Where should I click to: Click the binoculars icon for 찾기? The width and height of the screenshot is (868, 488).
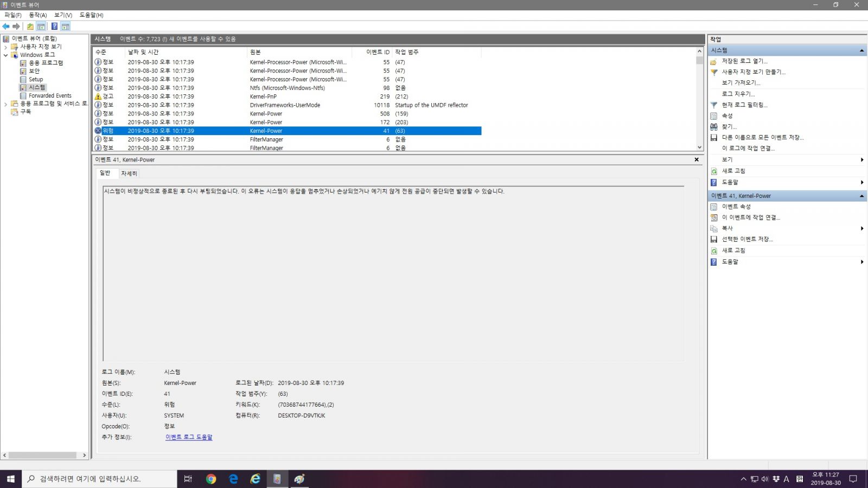[x=714, y=127]
